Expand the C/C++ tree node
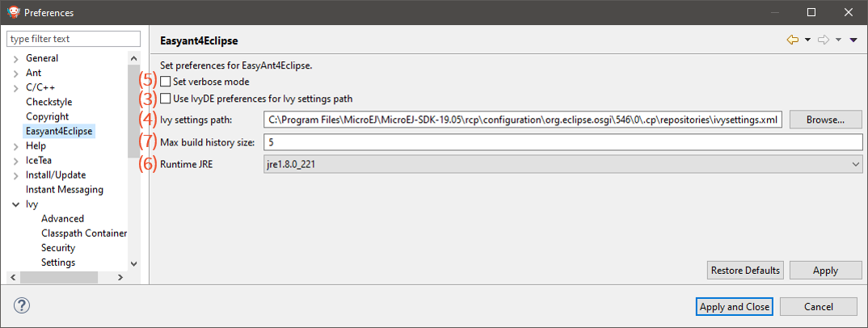The height and width of the screenshot is (328, 868). 16,87
